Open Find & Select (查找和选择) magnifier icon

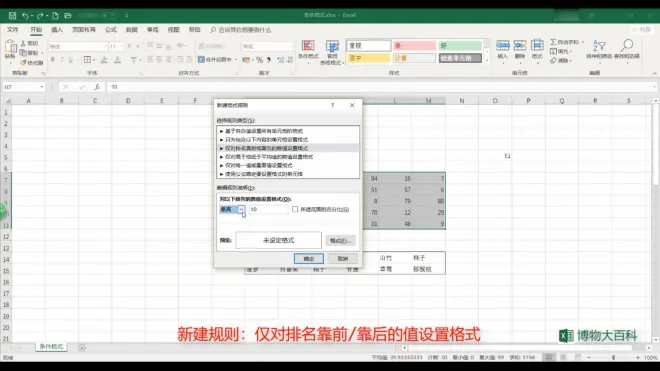627,49
